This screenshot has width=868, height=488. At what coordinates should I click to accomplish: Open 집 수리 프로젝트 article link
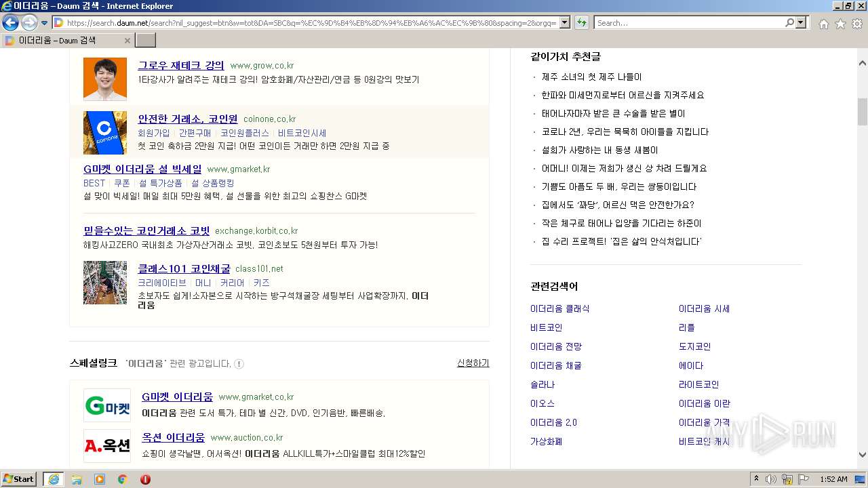621,242
